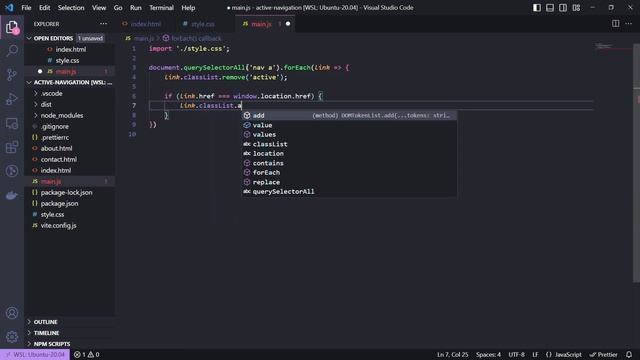Image resolution: width=640 pixels, height=360 pixels.
Task: Click Ln 7, Col 25 cursor position
Action: [x=453, y=355]
